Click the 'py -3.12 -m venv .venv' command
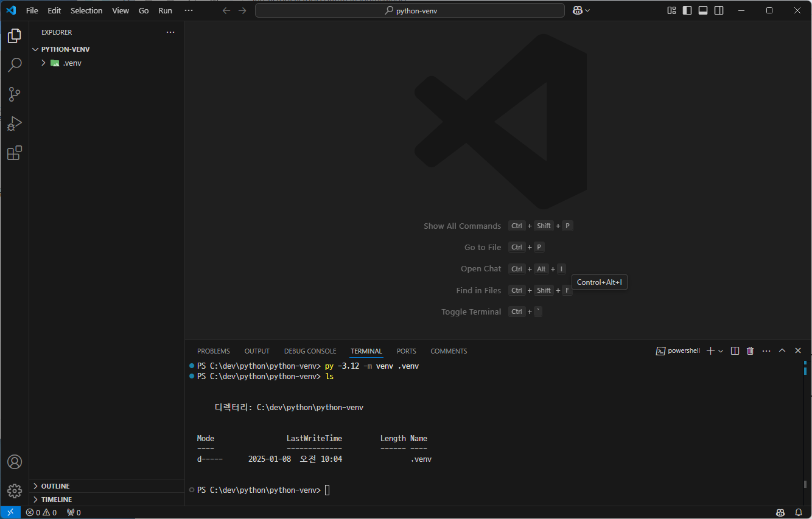 point(372,366)
